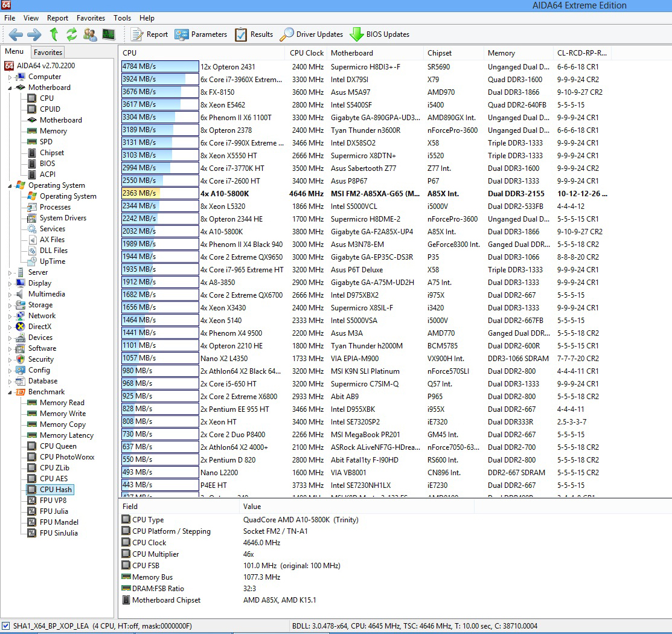Select Processes in the tree

(x=56, y=207)
